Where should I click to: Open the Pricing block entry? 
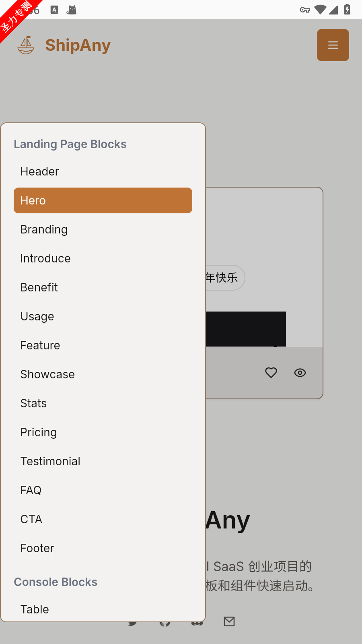(x=103, y=432)
